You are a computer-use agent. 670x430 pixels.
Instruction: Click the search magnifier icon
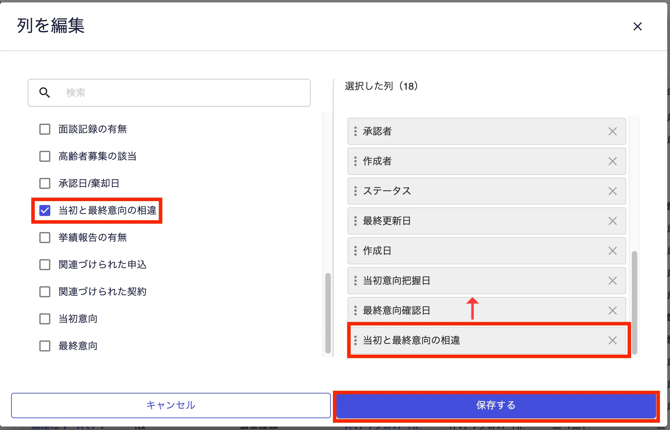click(x=45, y=93)
